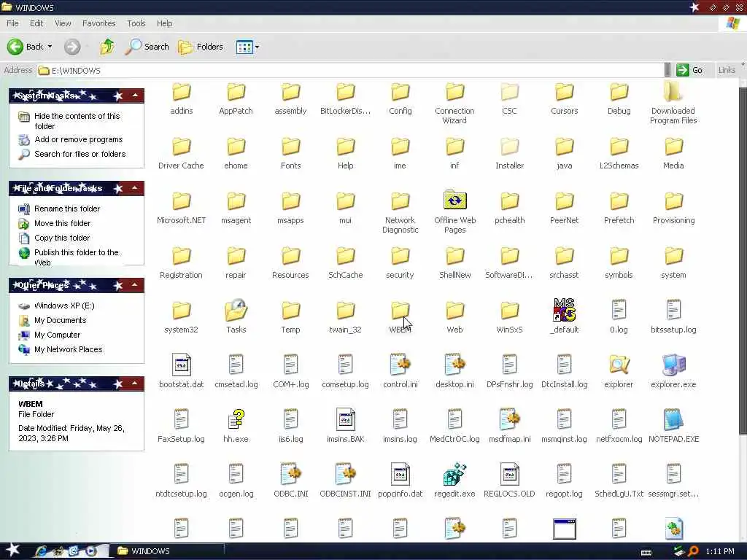Open the Edit menu

click(x=36, y=23)
